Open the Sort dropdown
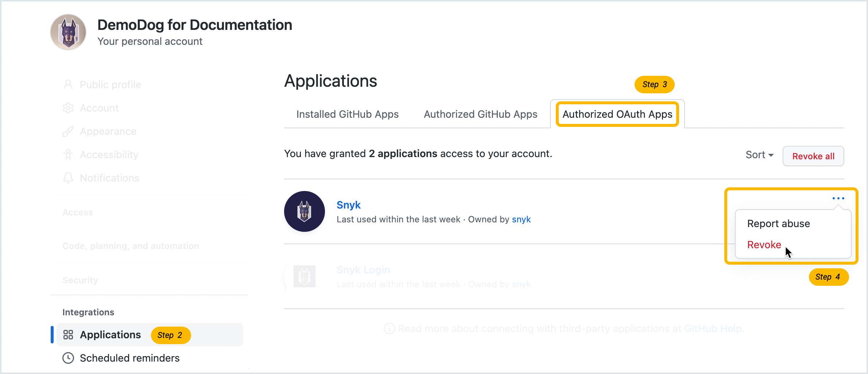 pyautogui.click(x=759, y=155)
